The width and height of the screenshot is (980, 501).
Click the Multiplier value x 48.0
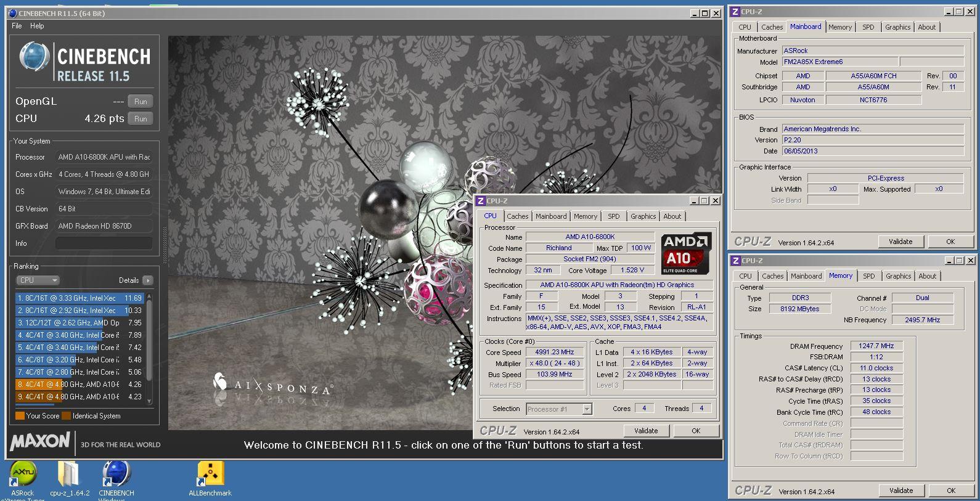tap(555, 364)
